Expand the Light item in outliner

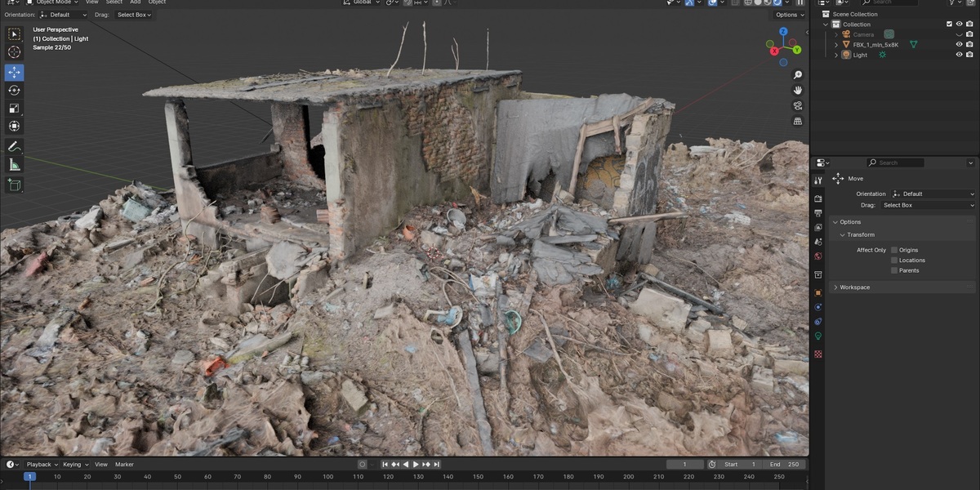pos(836,55)
